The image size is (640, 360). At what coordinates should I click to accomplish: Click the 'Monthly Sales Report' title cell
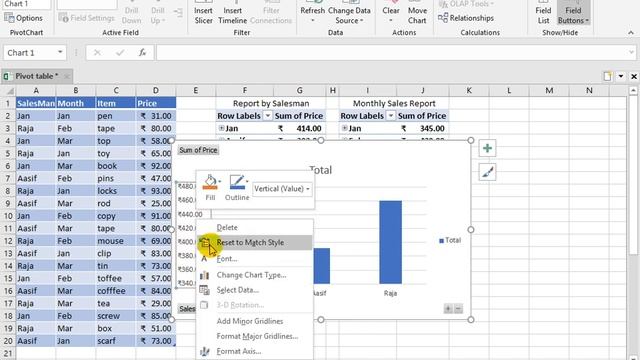click(x=394, y=104)
